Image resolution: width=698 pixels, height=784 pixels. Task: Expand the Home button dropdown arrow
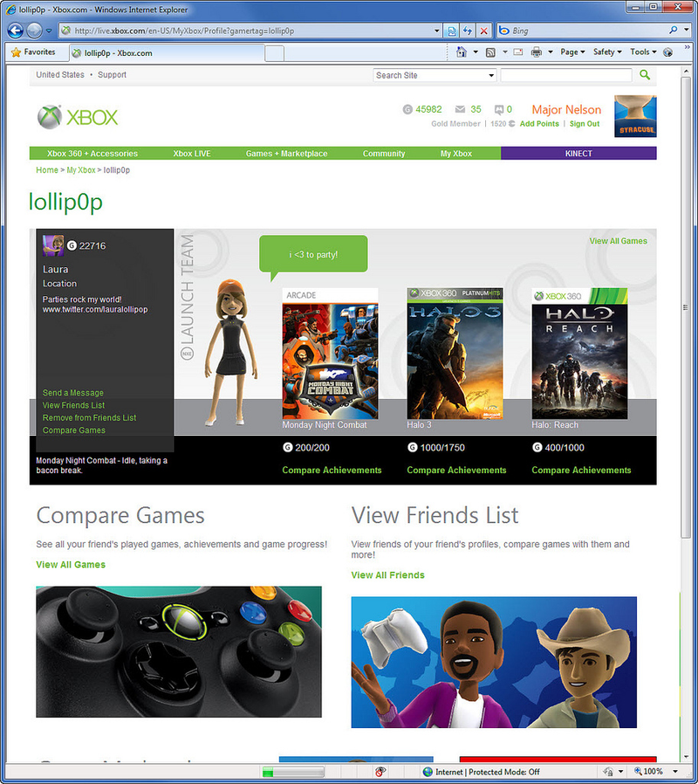pos(476,52)
